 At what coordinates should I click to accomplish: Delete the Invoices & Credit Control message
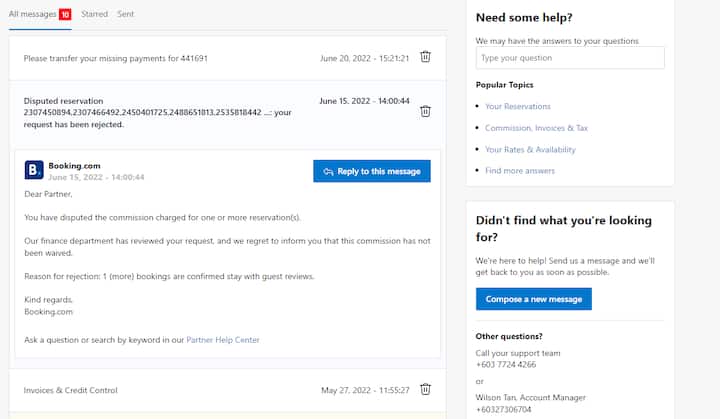pyautogui.click(x=425, y=389)
